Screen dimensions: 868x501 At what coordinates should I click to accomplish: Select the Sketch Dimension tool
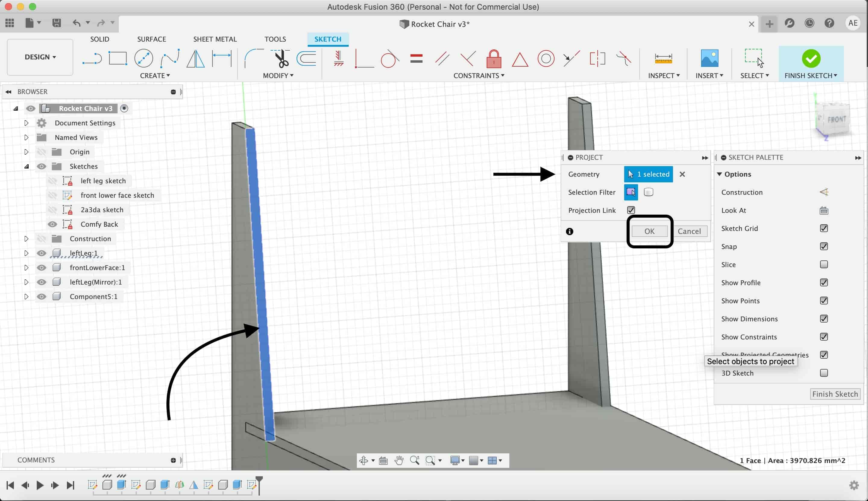[x=222, y=58]
